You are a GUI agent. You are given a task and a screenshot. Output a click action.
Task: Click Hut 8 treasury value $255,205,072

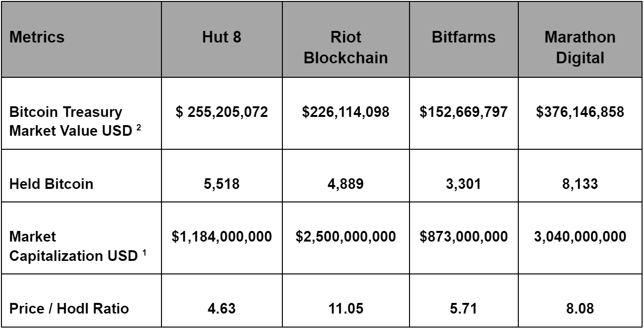(x=222, y=113)
